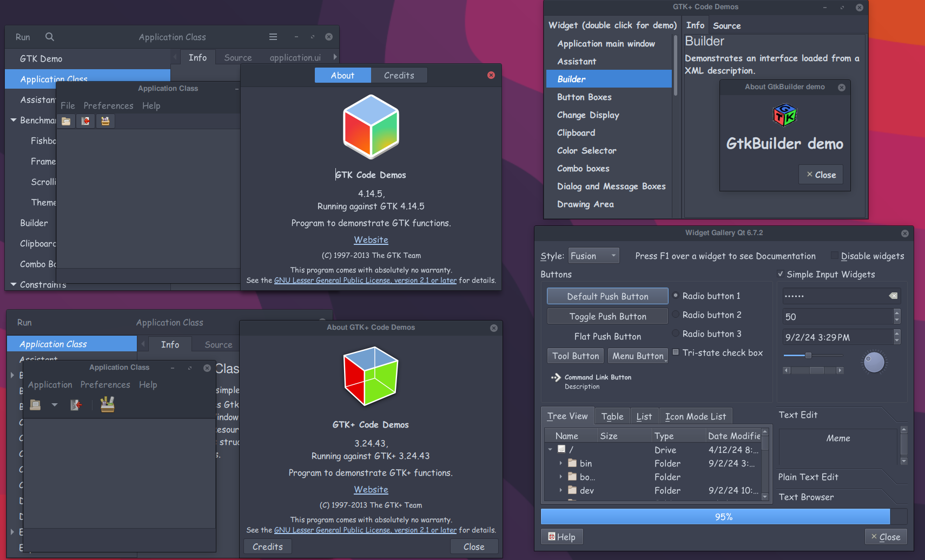Expand the dev folder in tree view
Viewport: 925px width, 560px height.
[561, 490]
